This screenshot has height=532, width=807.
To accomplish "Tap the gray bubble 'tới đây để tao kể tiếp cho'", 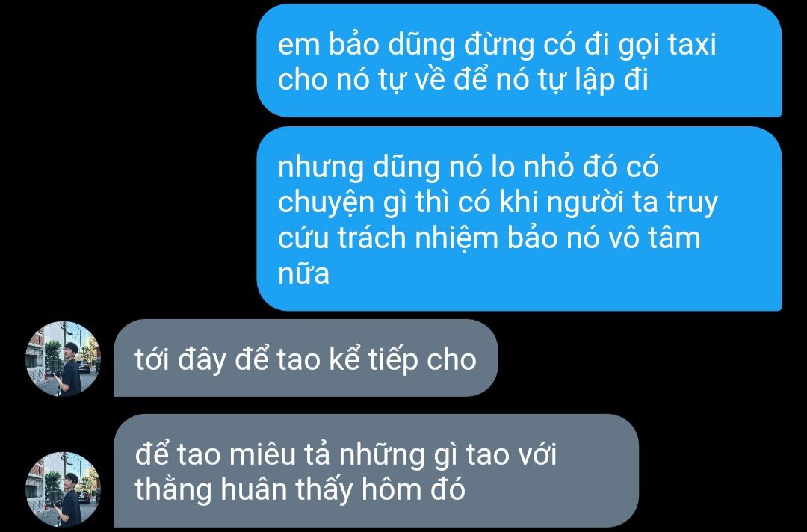I will (306, 358).
